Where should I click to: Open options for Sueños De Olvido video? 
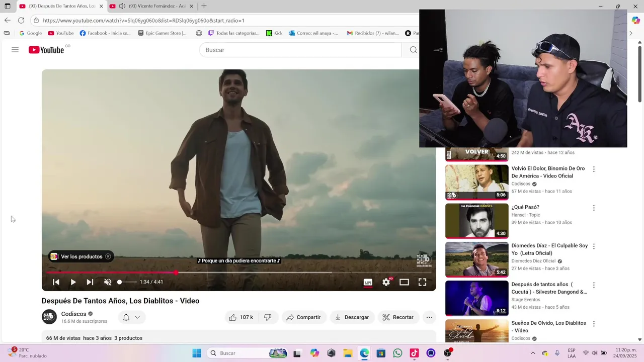pyautogui.click(x=594, y=324)
